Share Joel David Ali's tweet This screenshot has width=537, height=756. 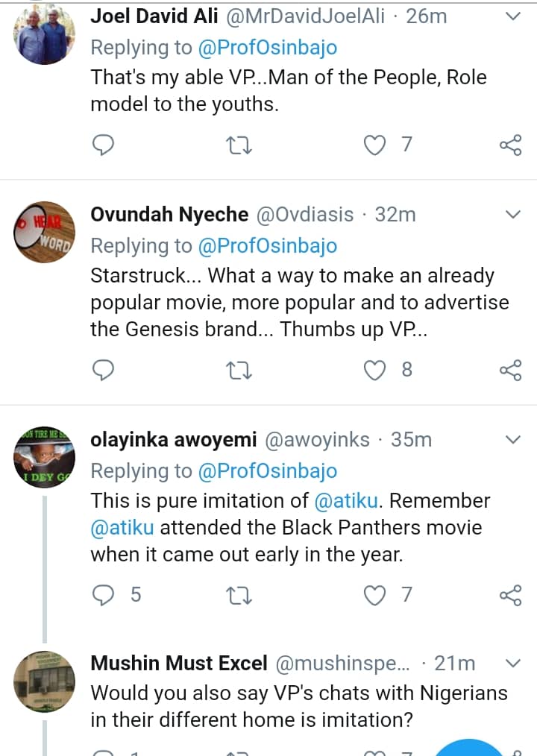click(510, 144)
